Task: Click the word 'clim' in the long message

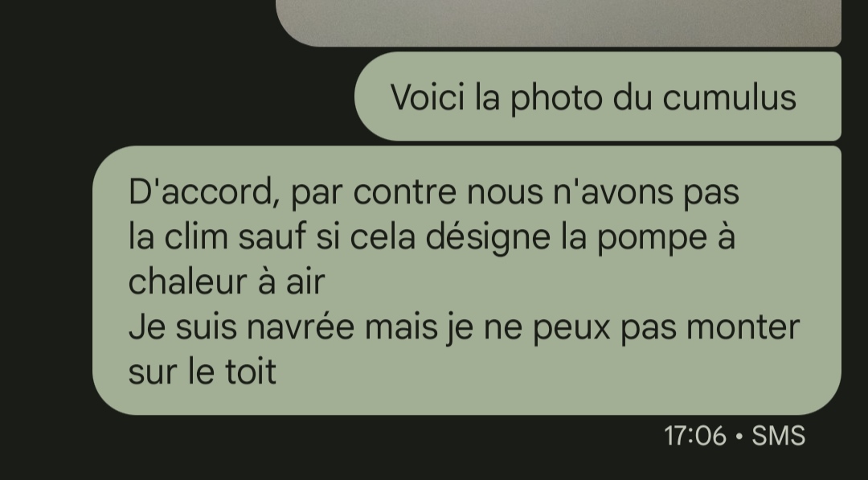Action: 196,236
